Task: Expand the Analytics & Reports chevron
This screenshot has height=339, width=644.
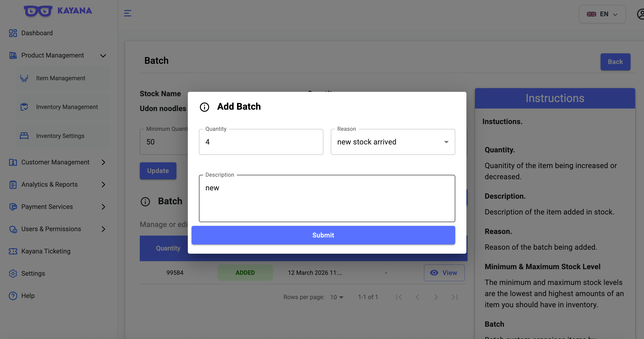Action: point(103,185)
